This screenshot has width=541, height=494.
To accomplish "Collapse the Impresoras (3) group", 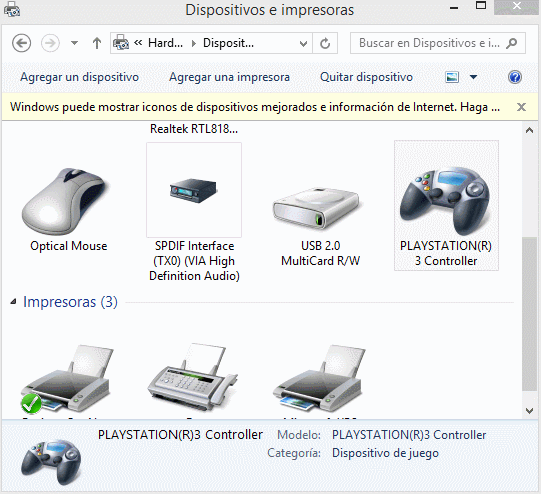I will click(13, 302).
